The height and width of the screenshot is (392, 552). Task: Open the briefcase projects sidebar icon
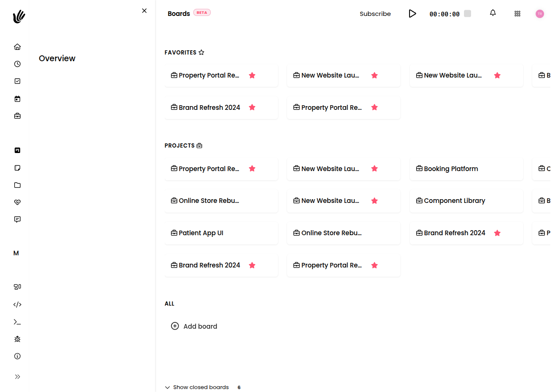(x=17, y=116)
